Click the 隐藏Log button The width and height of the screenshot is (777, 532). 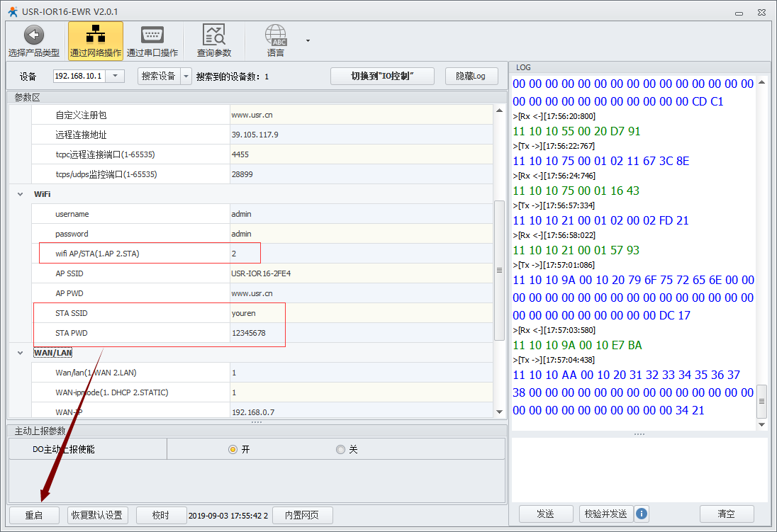(x=471, y=77)
